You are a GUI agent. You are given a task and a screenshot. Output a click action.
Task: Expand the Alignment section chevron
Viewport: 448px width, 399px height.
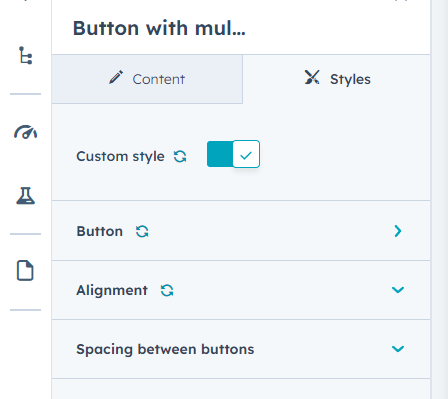pyautogui.click(x=398, y=290)
